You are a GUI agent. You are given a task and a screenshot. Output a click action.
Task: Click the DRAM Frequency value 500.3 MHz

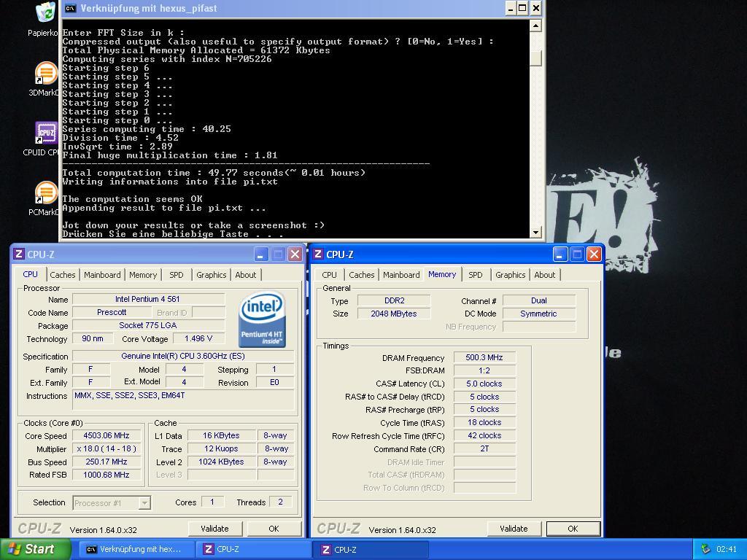coord(484,357)
